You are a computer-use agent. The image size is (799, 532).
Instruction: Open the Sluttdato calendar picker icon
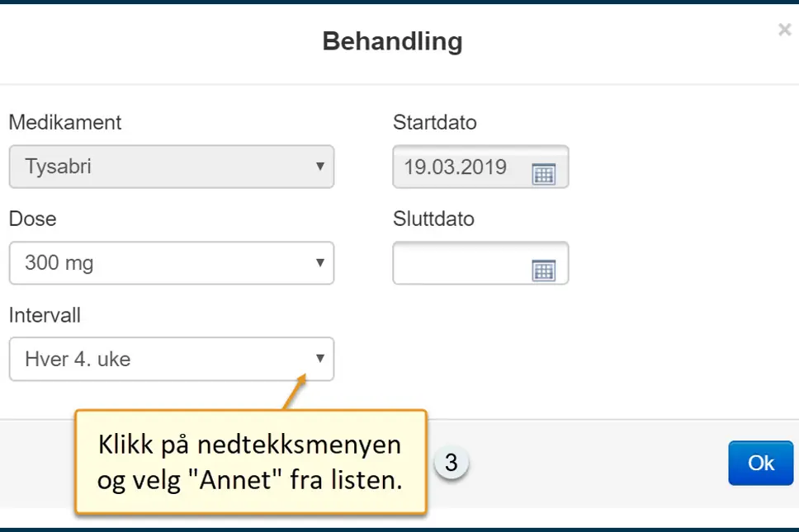[543, 270]
